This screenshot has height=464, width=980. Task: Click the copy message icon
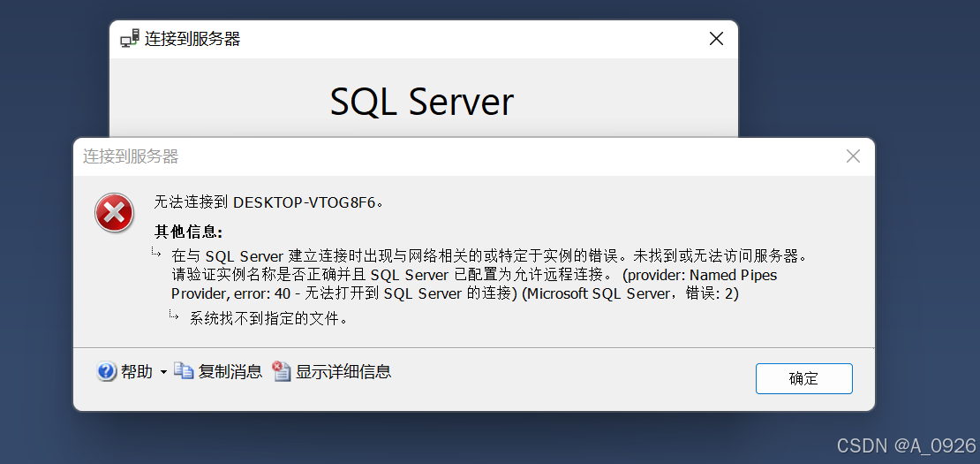[x=184, y=371]
